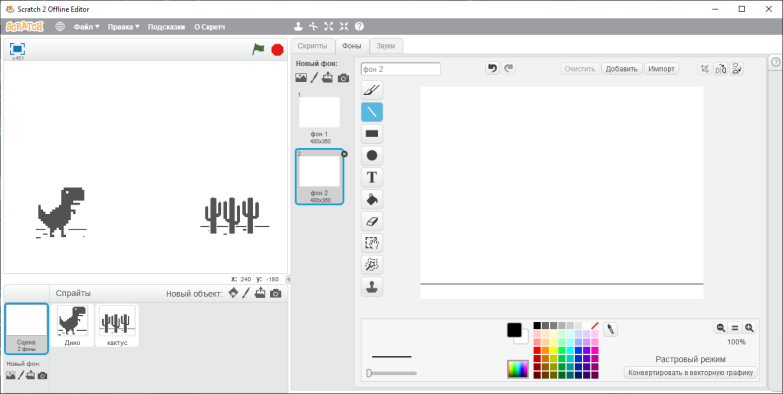Open the Файл dropdown menu
Image resolution: width=783 pixels, height=394 pixels.
(86, 27)
